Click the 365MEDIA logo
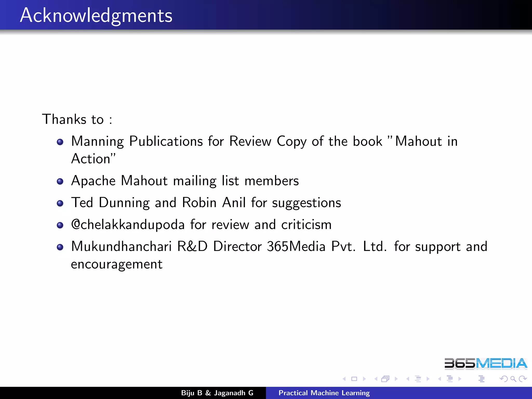The width and height of the screenshot is (532, 399). pos(486,363)
